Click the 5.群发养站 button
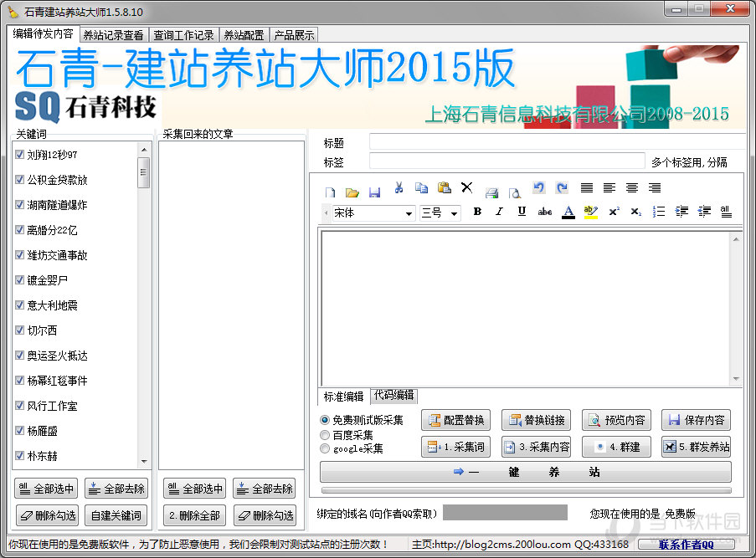The image size is (756, 558). [697, 447]
